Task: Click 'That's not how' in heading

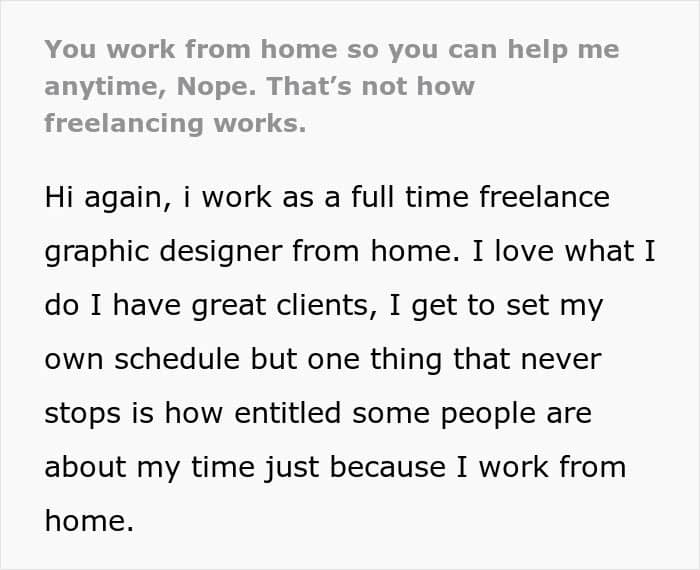Action: (x=371, y=86)
